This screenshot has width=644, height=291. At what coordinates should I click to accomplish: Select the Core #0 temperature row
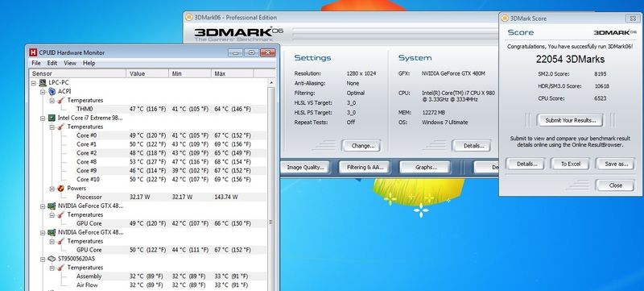point(148,135)
